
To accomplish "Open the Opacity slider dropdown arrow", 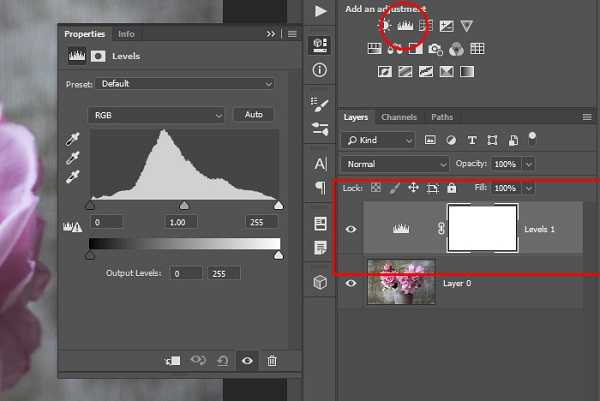I will 529,164.
